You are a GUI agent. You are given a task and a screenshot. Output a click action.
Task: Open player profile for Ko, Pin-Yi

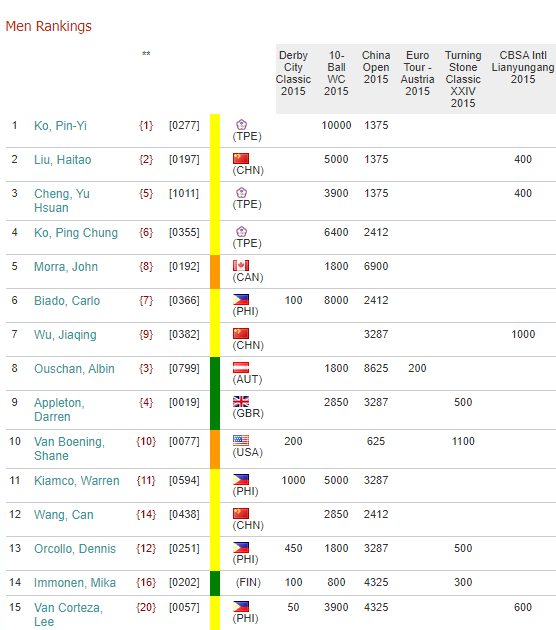pyautogui.click(x=60, y=126)
